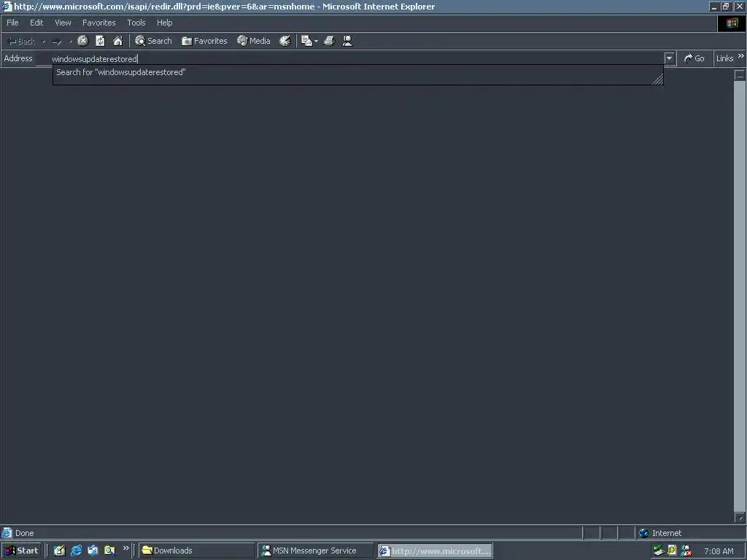Show browsing History icon

pyautogui.click(x=285, y=41)
